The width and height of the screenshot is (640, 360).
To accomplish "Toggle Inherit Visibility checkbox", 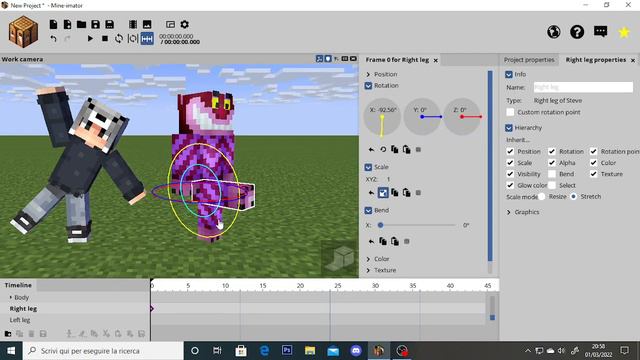I will click(510, 174).
